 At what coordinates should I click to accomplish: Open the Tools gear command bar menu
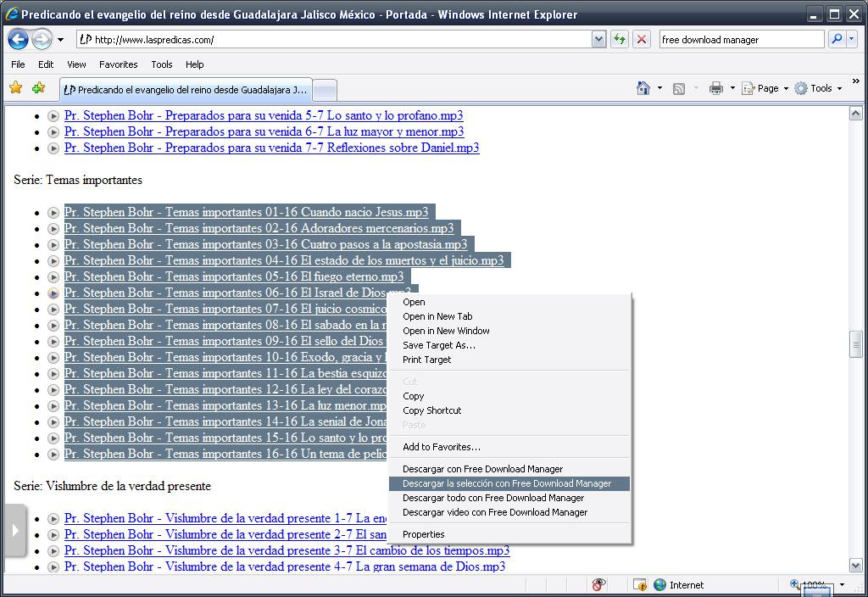pos(818,88)
